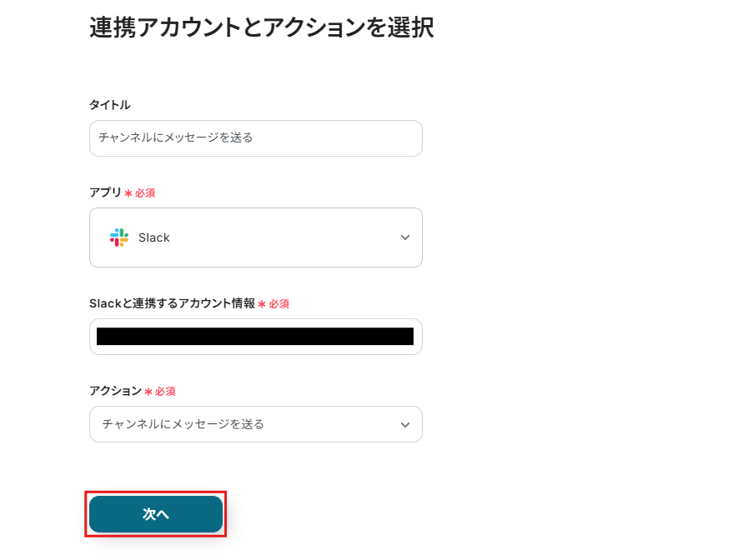Viewport: 753px width, 560px height.
Task: Click the アプリ field label
Action: point(105,192)
